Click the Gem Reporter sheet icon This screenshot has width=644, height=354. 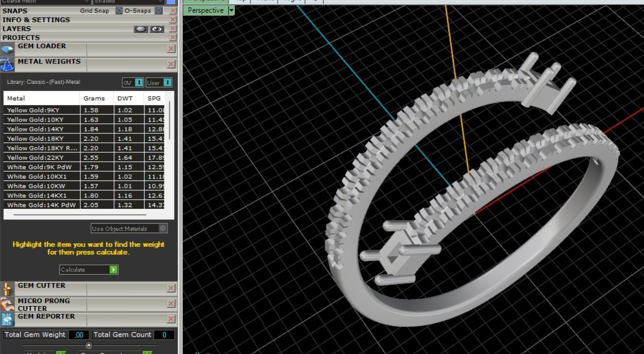7,319
